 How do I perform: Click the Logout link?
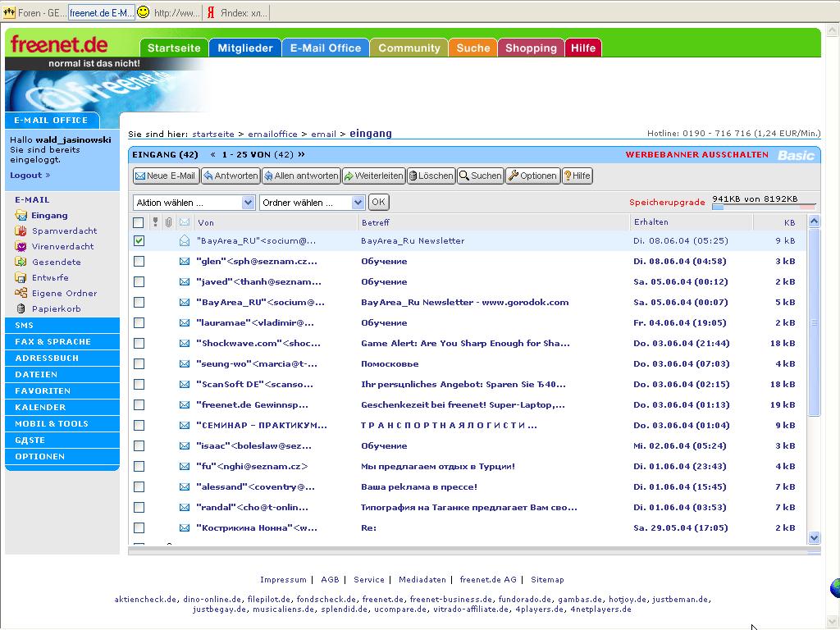(x=30, y=176)
